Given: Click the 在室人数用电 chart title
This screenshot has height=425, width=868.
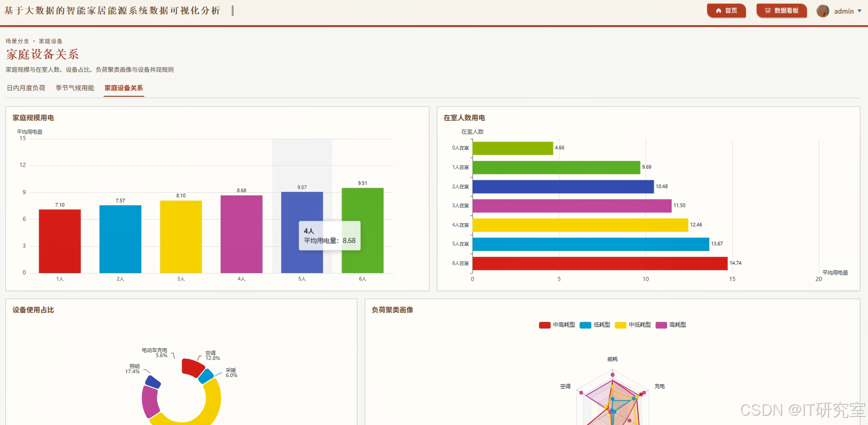Looking at the screenshot, I should point(464,118).
